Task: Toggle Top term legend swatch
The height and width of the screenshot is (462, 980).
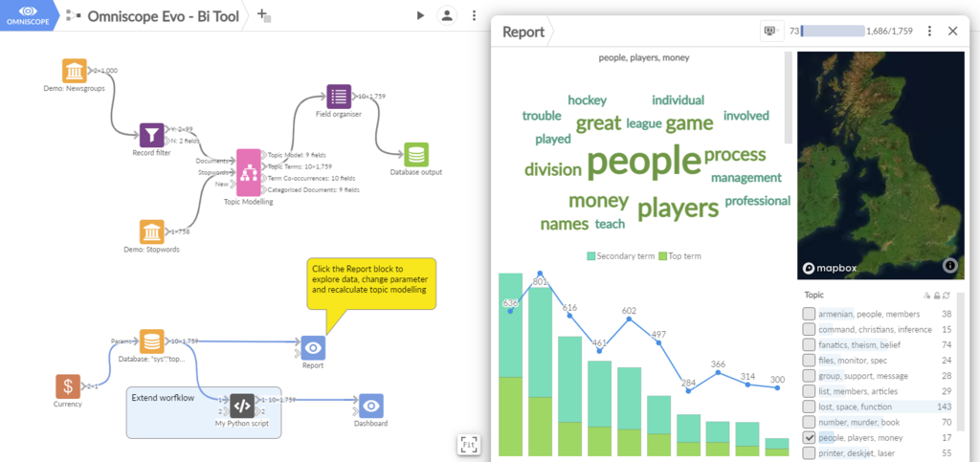Action: [x=662, y=256]
